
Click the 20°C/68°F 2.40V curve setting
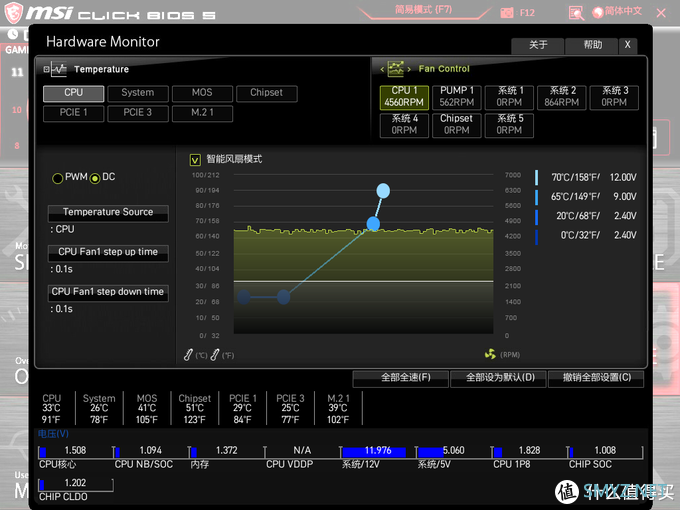coord(586,216)
